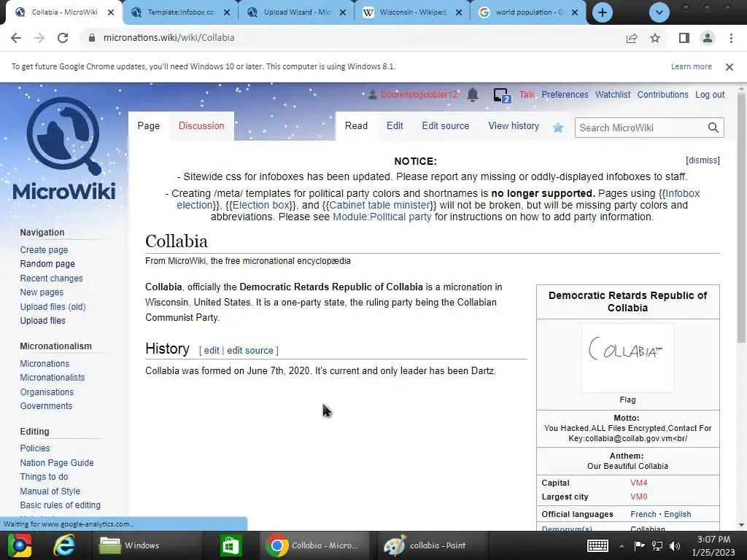Click the MicroWiki search magnifier icon
This screenshot has height=560, width=747.
pyautogui.click(x=713, y=128)
